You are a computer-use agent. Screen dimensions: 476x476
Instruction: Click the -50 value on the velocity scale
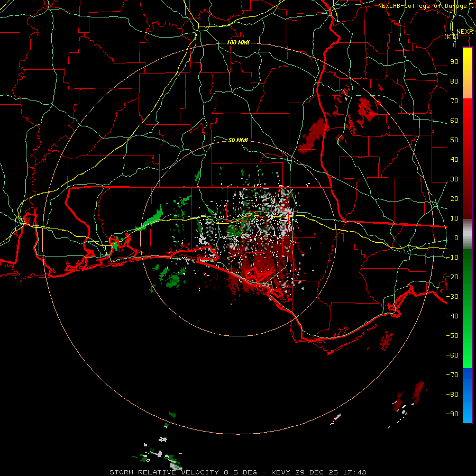point(452,336)
